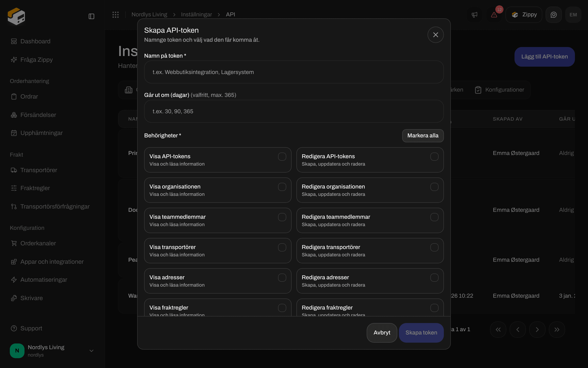This screenshot has height=368, width=588.
Task: Click Lägg till API-token button
Action: pyautogui.click(x=545, y=57)
